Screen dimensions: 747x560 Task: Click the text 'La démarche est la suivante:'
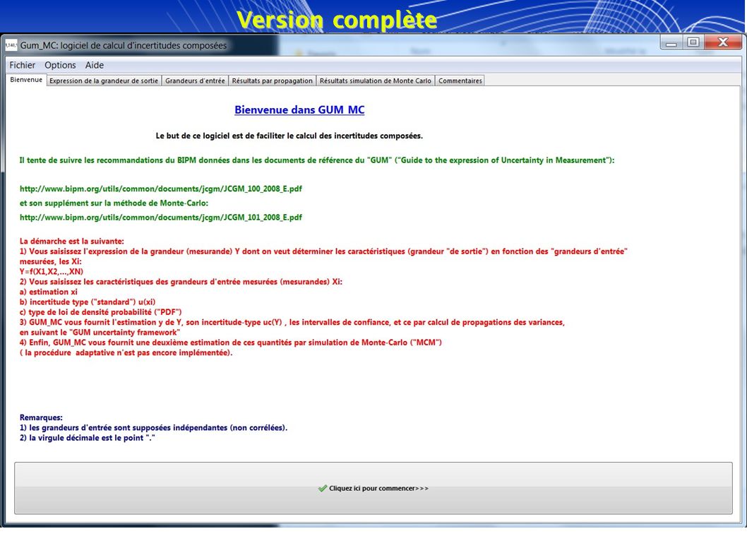point(71,241)
